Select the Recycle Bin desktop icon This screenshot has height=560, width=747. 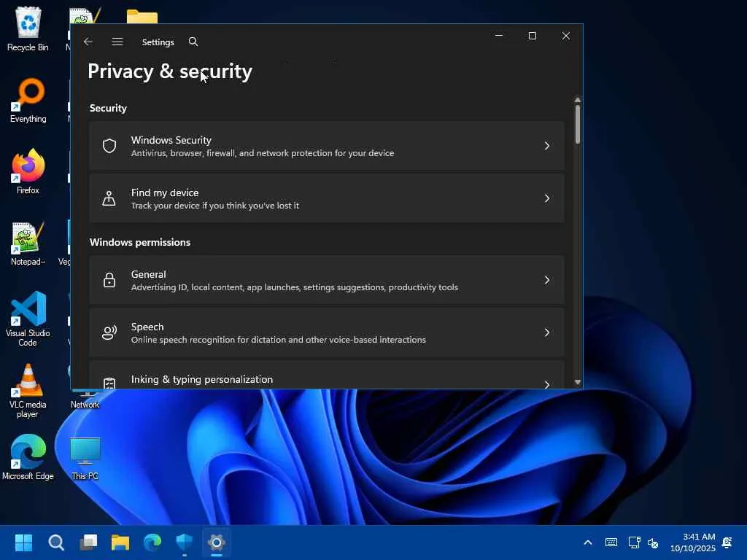coord(28,29)
